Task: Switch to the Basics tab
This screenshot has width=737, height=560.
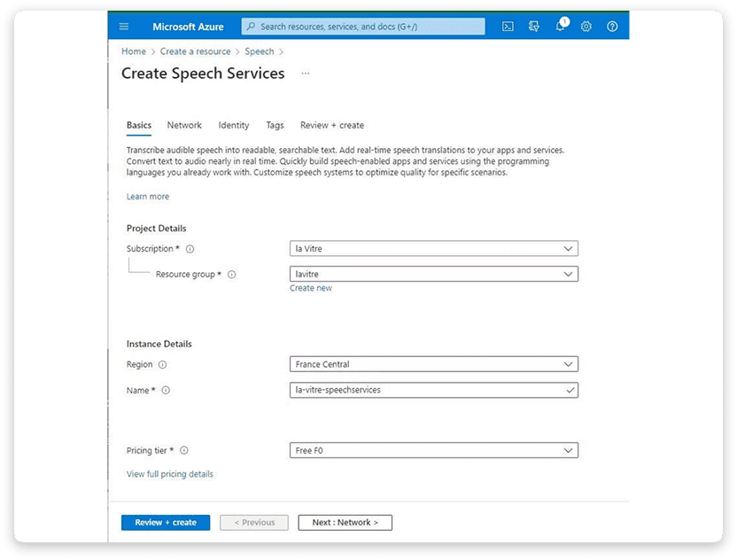Action: (139, 126)
